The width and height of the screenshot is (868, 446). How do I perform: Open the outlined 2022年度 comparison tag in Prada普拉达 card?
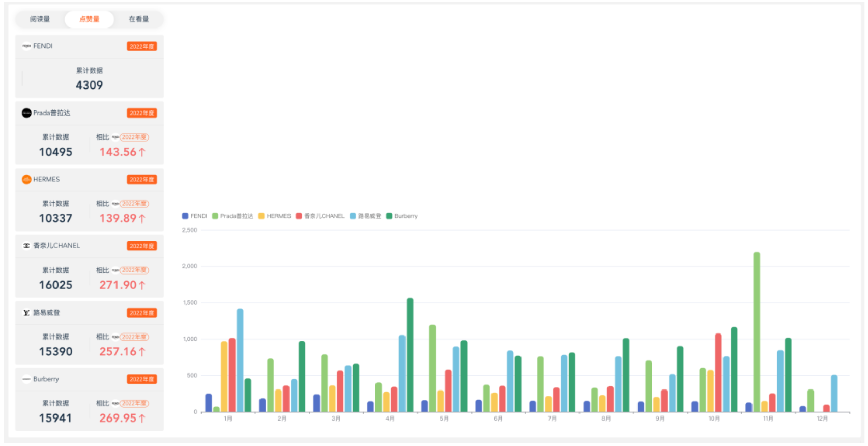coord(134,137)
